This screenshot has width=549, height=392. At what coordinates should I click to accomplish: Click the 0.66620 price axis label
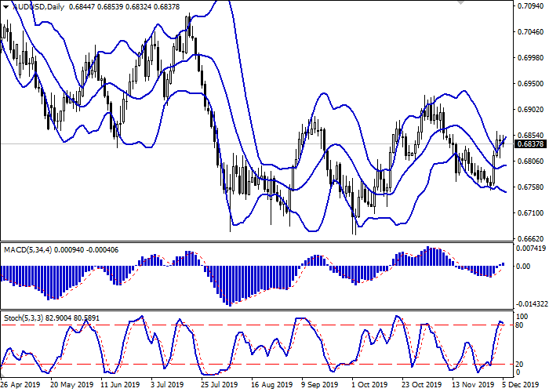click(530, 238)
